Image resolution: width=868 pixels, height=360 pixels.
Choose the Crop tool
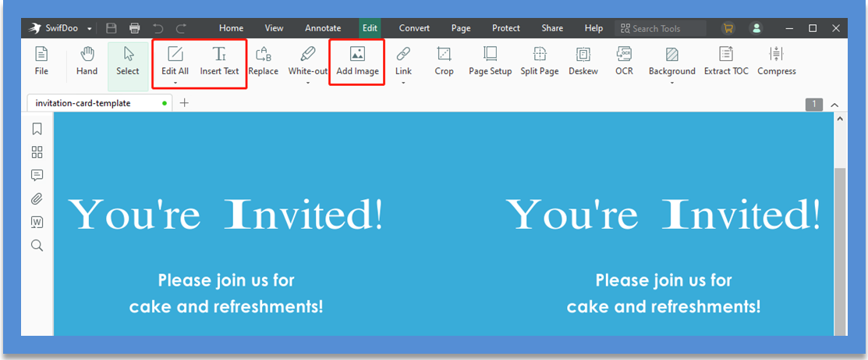pyautogui.click(x=444, y=61)
